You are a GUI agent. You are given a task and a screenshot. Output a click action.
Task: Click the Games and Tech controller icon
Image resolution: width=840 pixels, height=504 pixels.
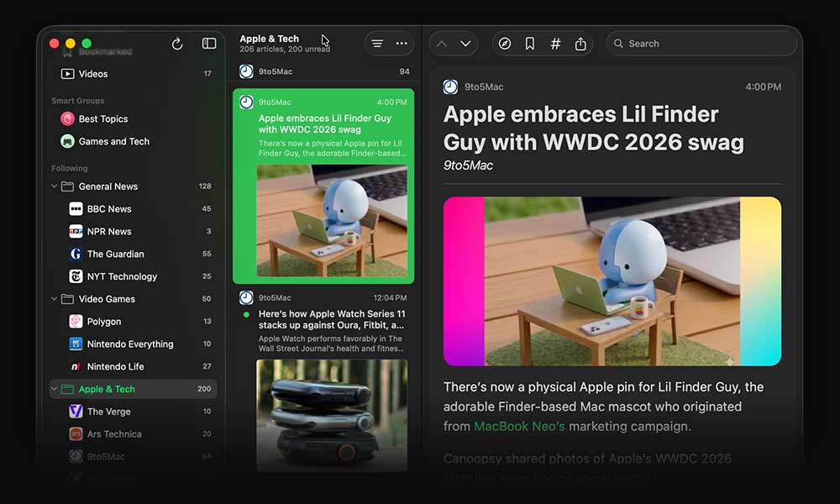pos(67,141)
